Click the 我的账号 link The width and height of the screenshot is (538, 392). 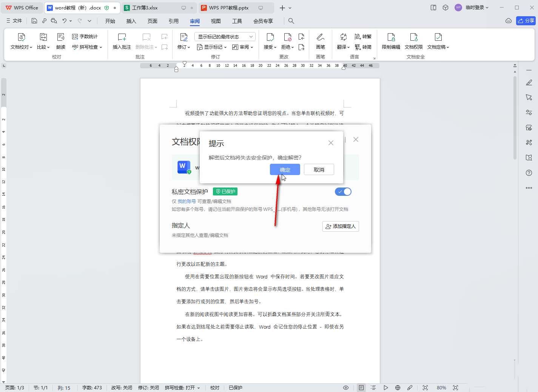click(x=187, y=201)
